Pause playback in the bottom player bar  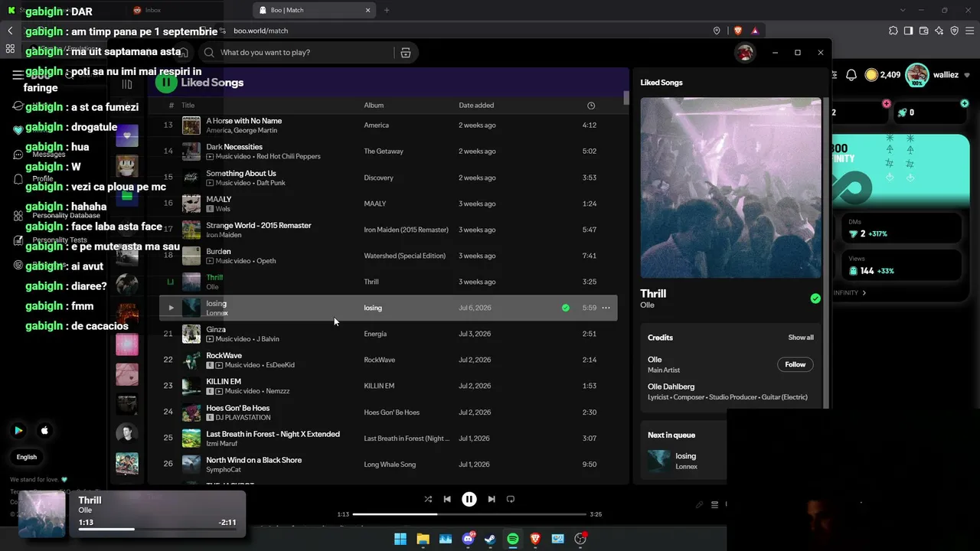[x=469, y=499]
